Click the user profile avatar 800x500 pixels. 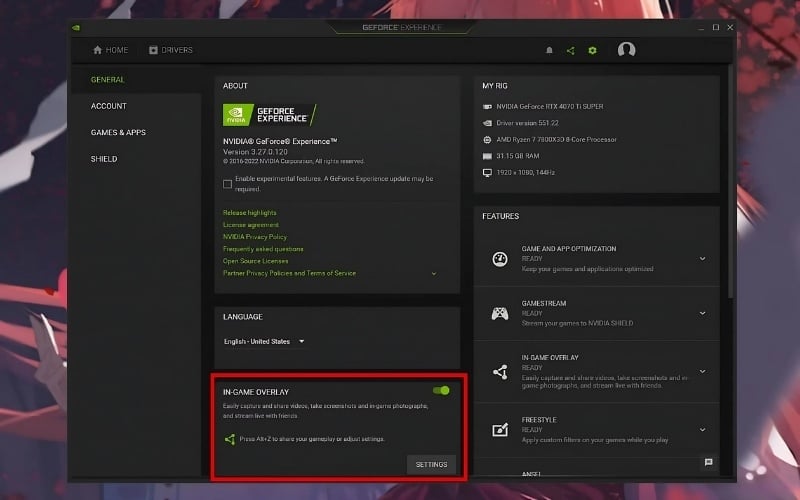click(x=626, y=50)
